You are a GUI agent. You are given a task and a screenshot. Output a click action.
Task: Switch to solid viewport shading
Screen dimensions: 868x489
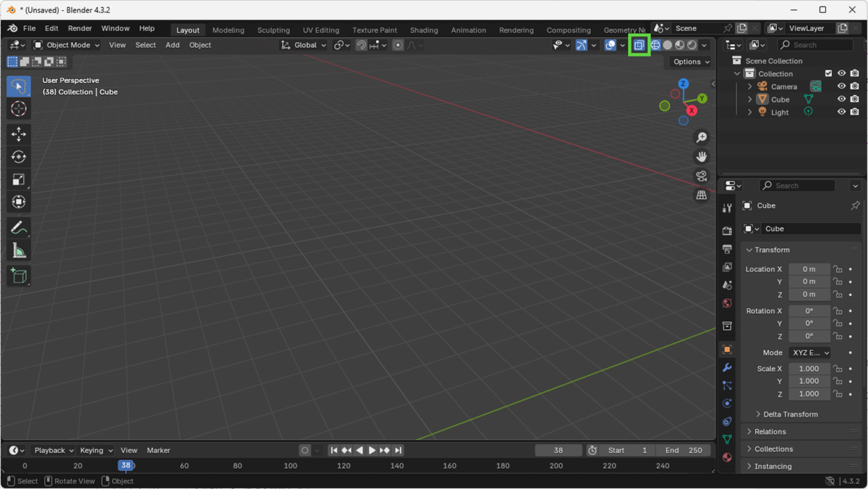668,45
